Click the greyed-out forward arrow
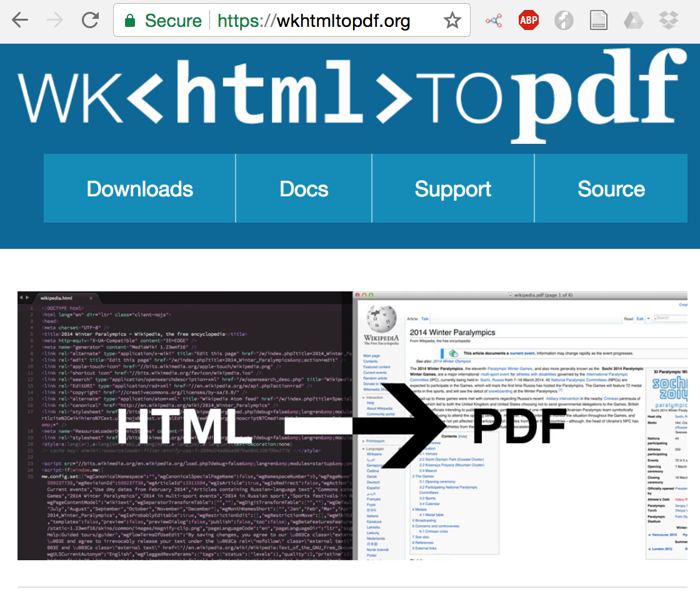 coord(54,20)
